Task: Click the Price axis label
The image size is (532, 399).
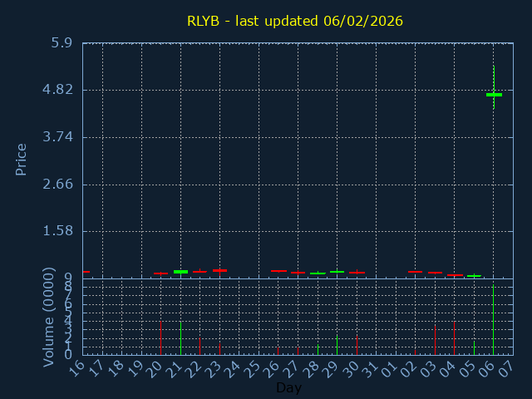Action: (x=21, y=160)
